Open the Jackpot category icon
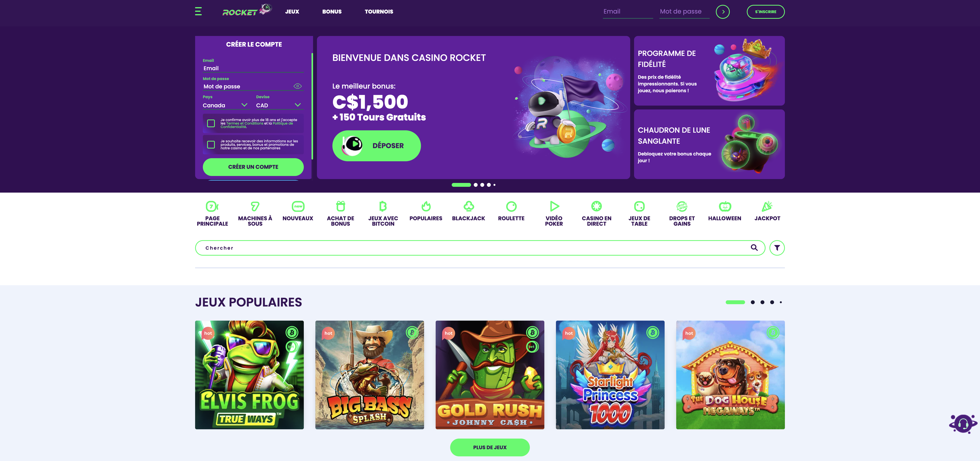980x461 pixels. click(767, 207)
